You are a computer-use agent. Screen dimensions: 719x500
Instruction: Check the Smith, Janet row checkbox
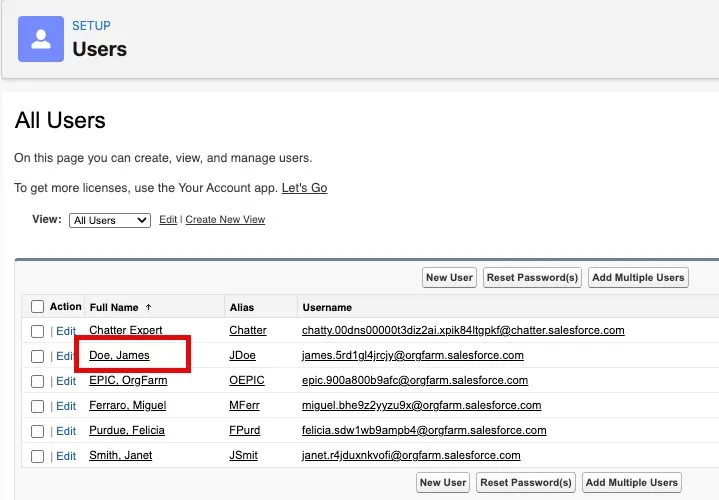[37, 456]
